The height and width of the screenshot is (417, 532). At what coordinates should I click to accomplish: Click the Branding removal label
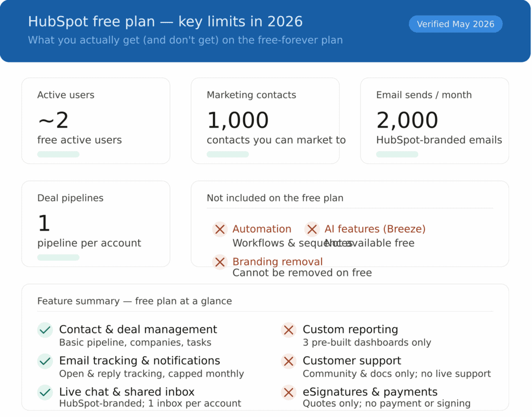(277, 262)
